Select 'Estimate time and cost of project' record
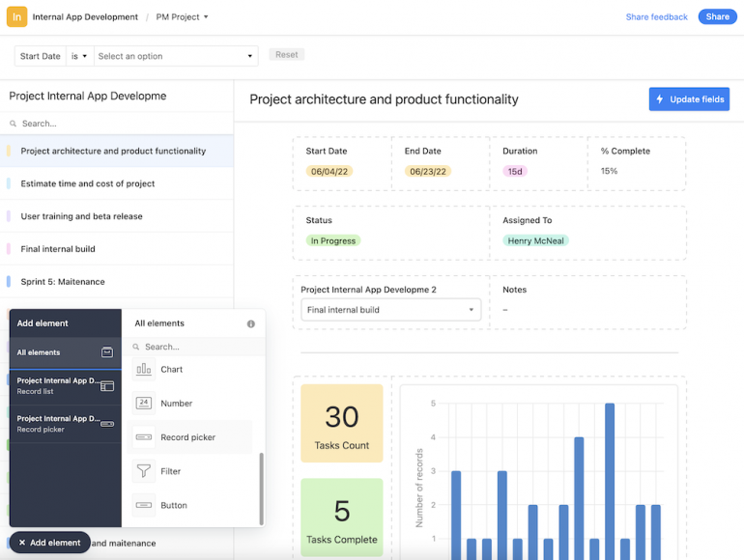The image size is (744, 560). pyautogui.click(x=88, y=183)
